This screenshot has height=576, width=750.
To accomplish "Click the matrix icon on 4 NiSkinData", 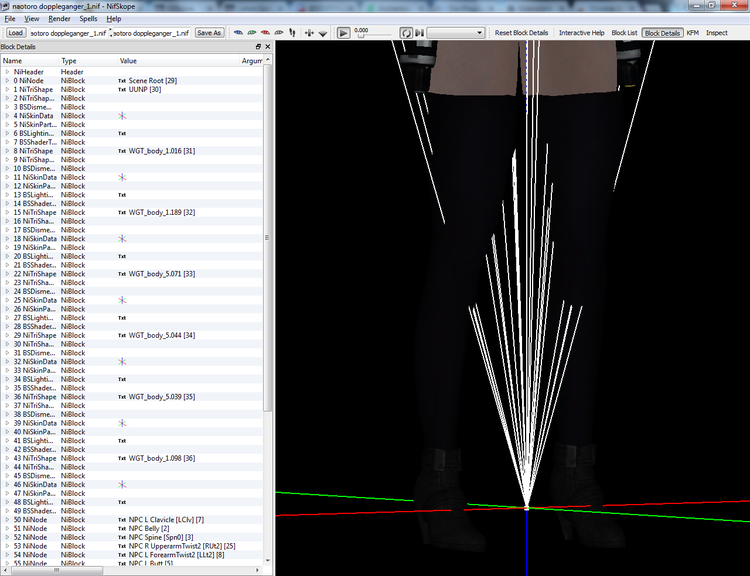I will click(x=122, y=116).
